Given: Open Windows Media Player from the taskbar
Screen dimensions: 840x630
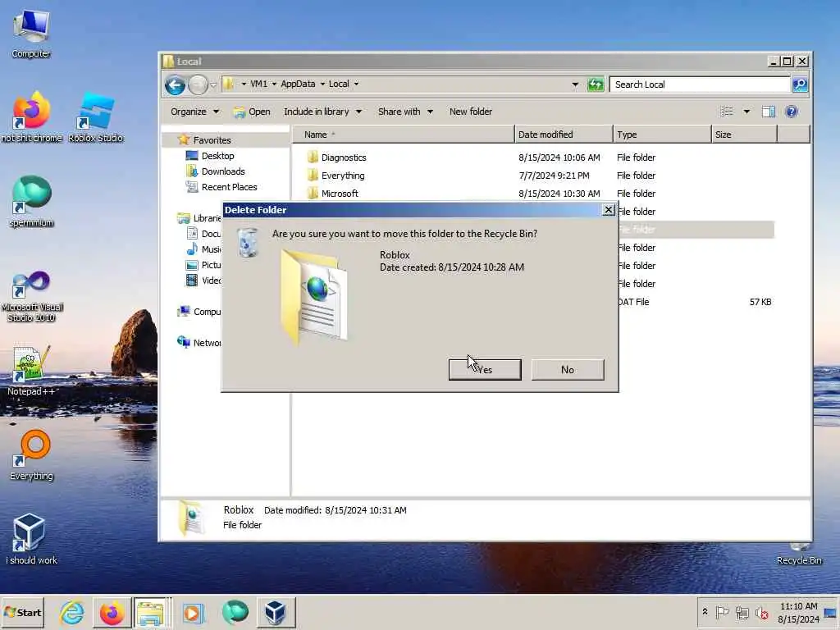Looking at the screenshot, I should coord(193,612).
